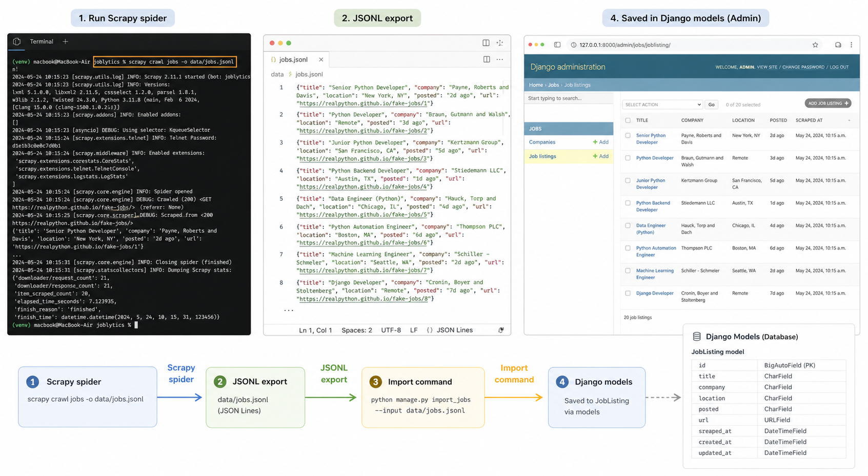Click the notification bell in editor status bar
The image size is (868, 476).
tap(501, 330)
